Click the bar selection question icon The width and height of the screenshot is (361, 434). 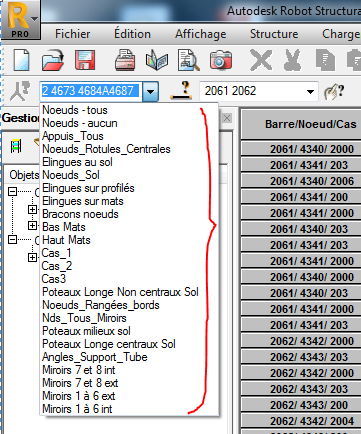point(182,90)
